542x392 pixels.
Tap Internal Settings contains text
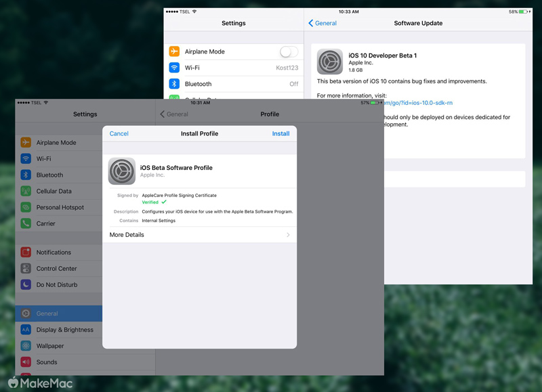[x=159, y=220]
